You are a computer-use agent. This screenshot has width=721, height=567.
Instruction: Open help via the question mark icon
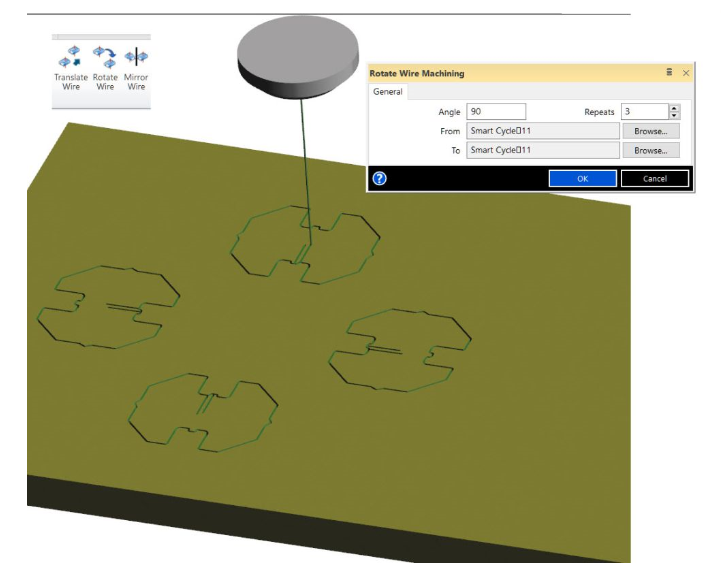[x=379, y=178]
